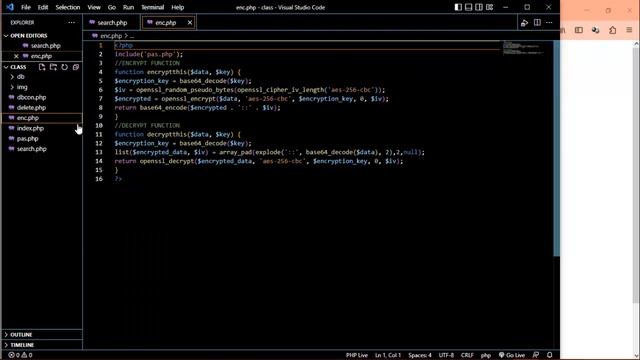Open the Edit menu
640x360 pixels.
[x=43, y=7]
